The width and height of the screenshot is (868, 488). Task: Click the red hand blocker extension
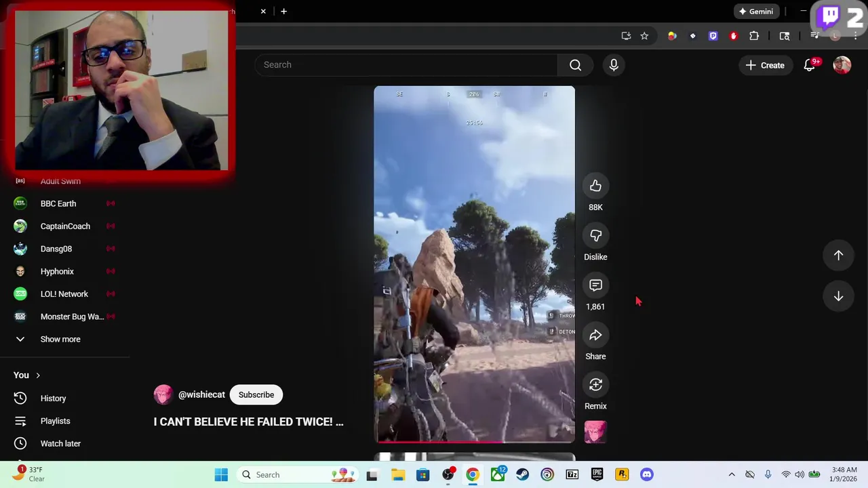tap(733, 36)
